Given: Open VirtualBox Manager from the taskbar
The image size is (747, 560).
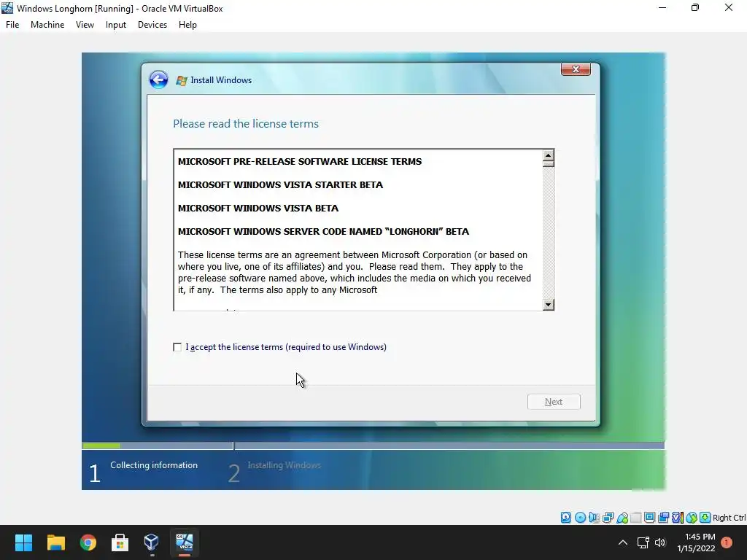Looking at the screenshot, I should (152, 542).
